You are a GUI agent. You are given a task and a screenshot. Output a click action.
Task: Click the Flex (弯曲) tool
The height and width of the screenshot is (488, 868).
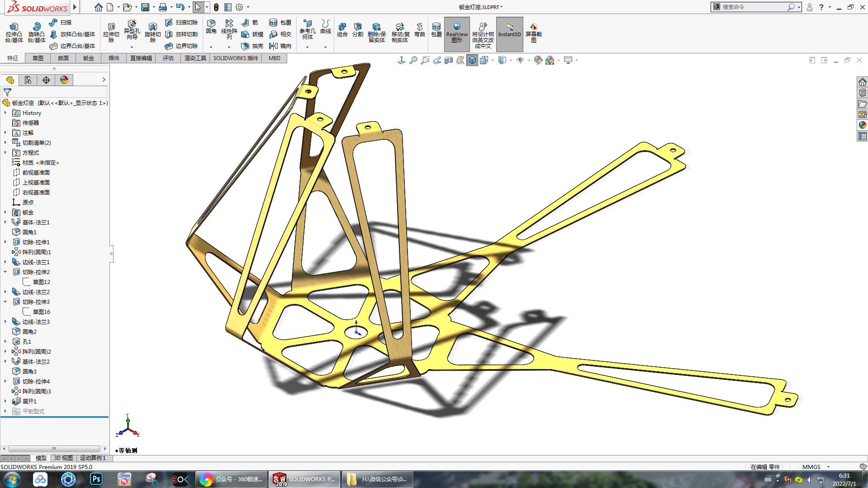(x=420, y=29)
